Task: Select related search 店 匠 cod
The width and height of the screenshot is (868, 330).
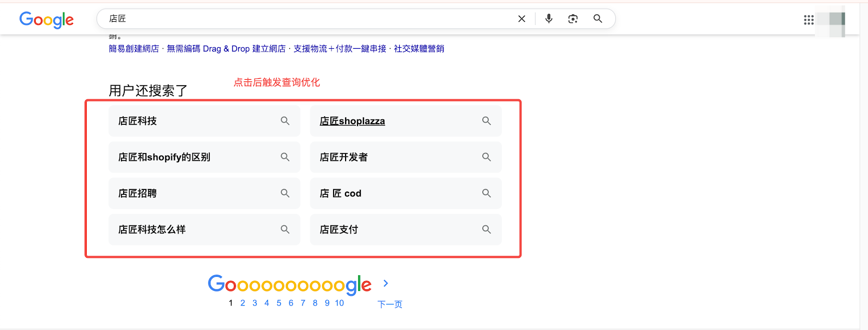Action: (406, 193)
